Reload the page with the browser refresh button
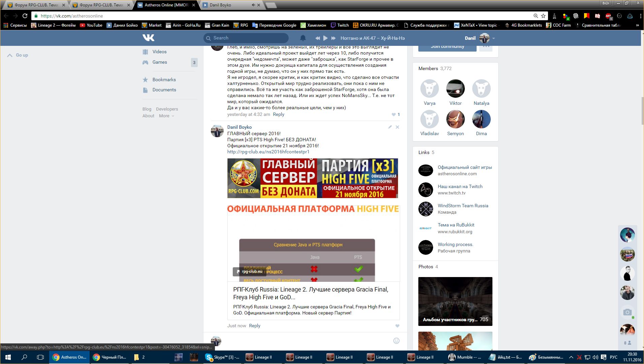644x364 pixels. coord(25,16)
